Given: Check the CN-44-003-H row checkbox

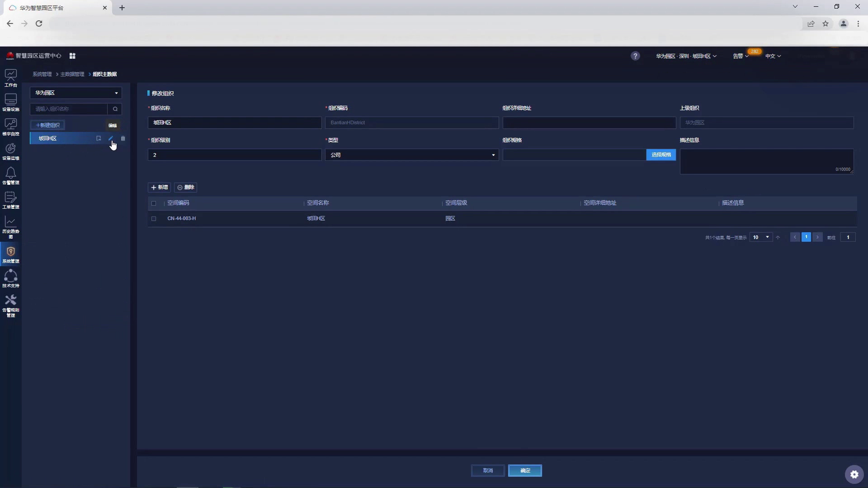Looking at the screenshot, I should (154, 219).
